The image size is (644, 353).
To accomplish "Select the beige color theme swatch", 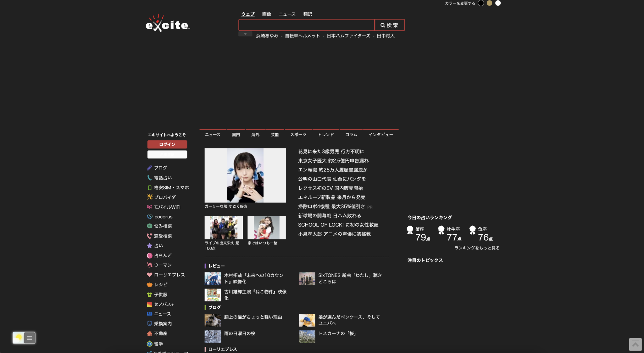I will (x=490, y=3).
